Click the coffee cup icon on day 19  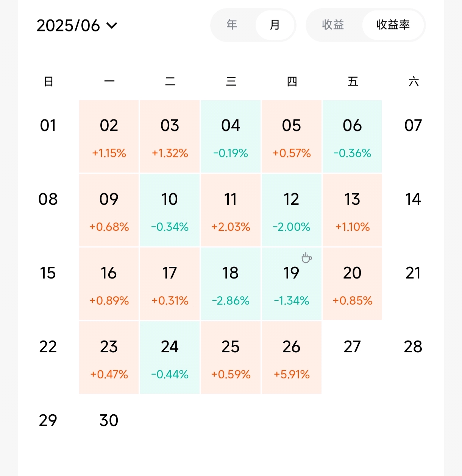coord(307,258)
